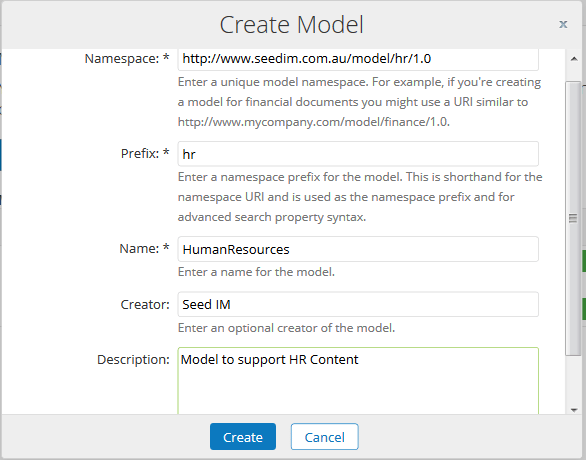Click the grip lines on the scrollbar thumb
The height and width of the screenshot is (460, 586).
pyautogui.click(x=573, y=218)
